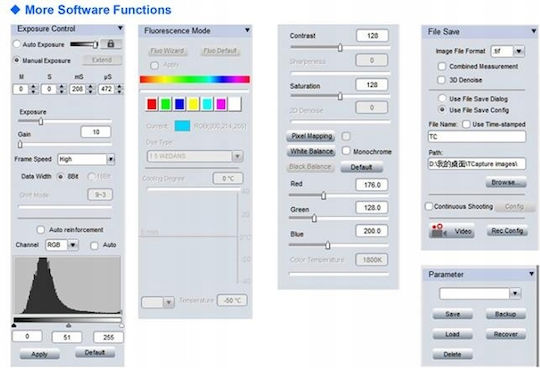The width and height of the screenshot is (540, 368).
Task: Collapse the Exposure Control panel
Action: coord(120,28)
